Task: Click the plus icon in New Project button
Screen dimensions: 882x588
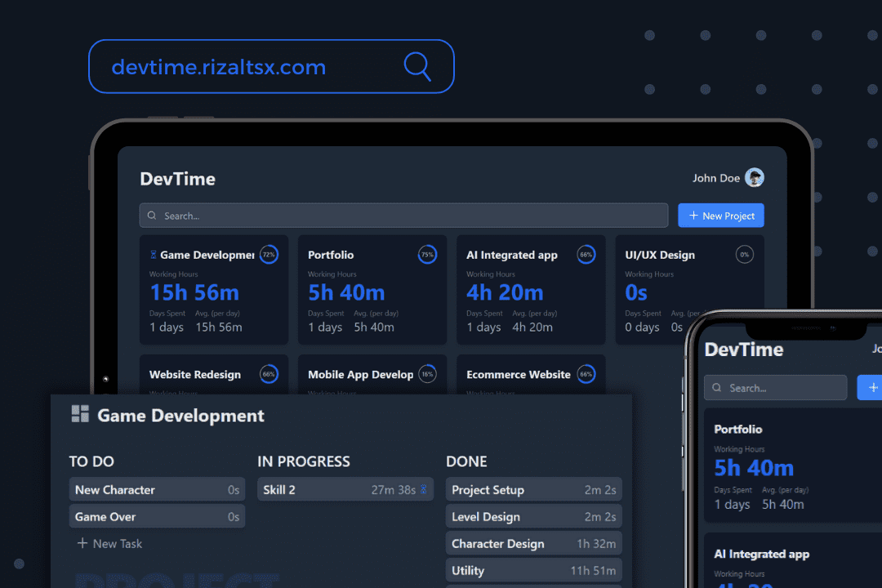Action: tap(693, 216)
